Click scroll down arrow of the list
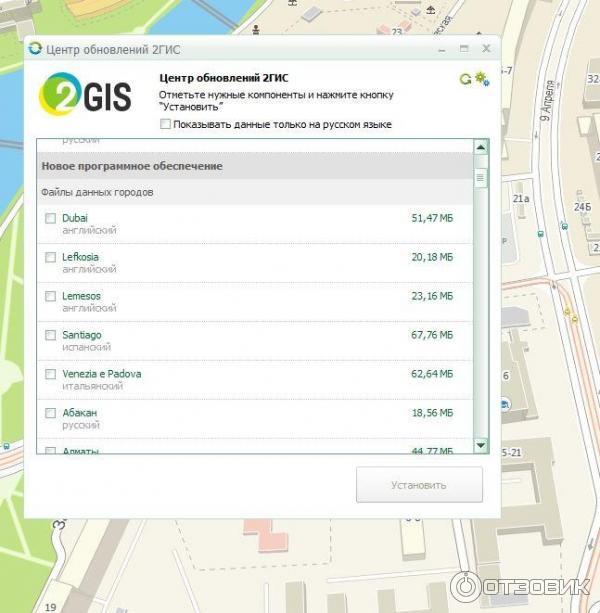This screenshot has height=613, width=600. click(x=481, y=445)
